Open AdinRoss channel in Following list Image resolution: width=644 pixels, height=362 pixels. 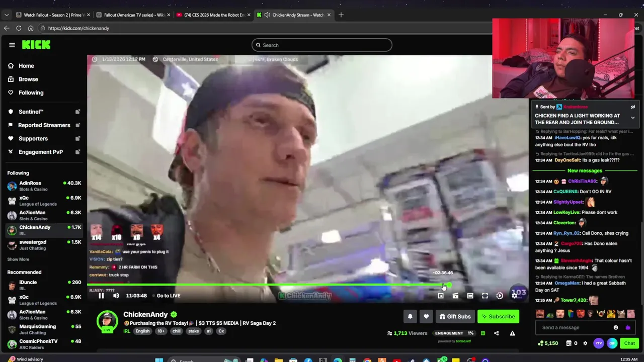click(x=44, y=186)
